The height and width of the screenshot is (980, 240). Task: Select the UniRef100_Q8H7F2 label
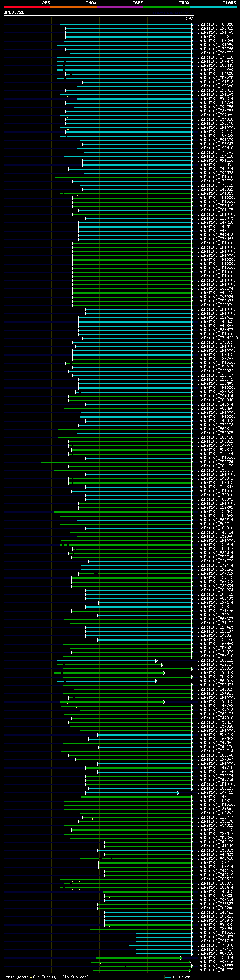pyautogui.click(x=215, y=111)
